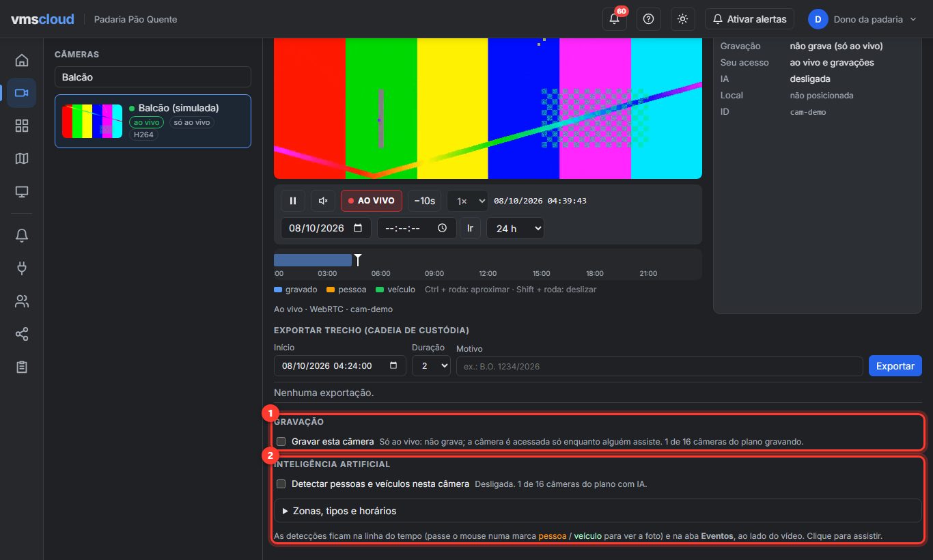Screen dimensions: 933x560
Task: Open clock picker in the time field
Action: tap(443, 228)
